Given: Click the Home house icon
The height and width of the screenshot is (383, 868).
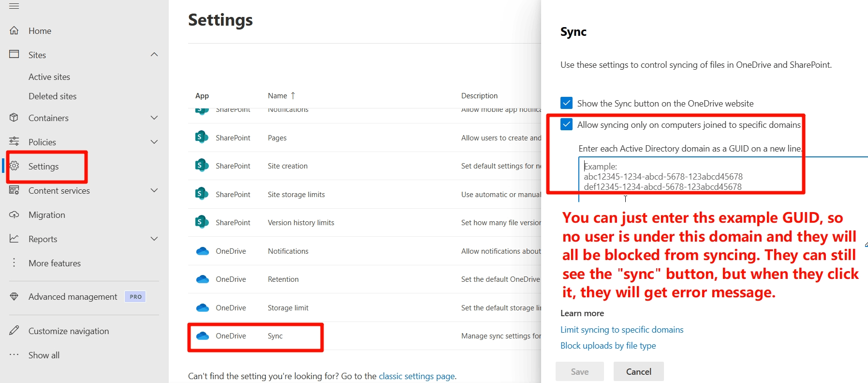Looking at the screenshot, I should point(14,31).
